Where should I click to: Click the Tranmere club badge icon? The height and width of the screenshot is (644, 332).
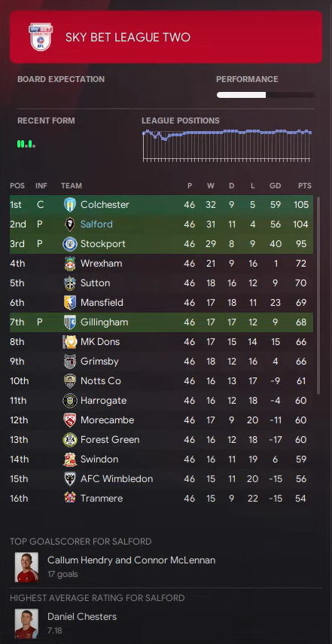coord(70,498)
